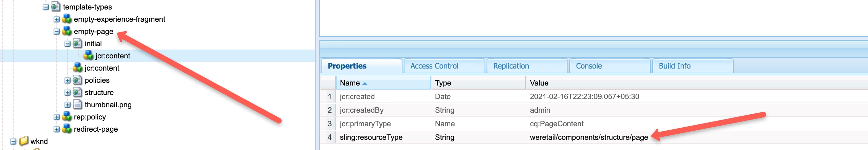
Task: Click the thumbnail.png file icon
Action: tap(78, 105)
